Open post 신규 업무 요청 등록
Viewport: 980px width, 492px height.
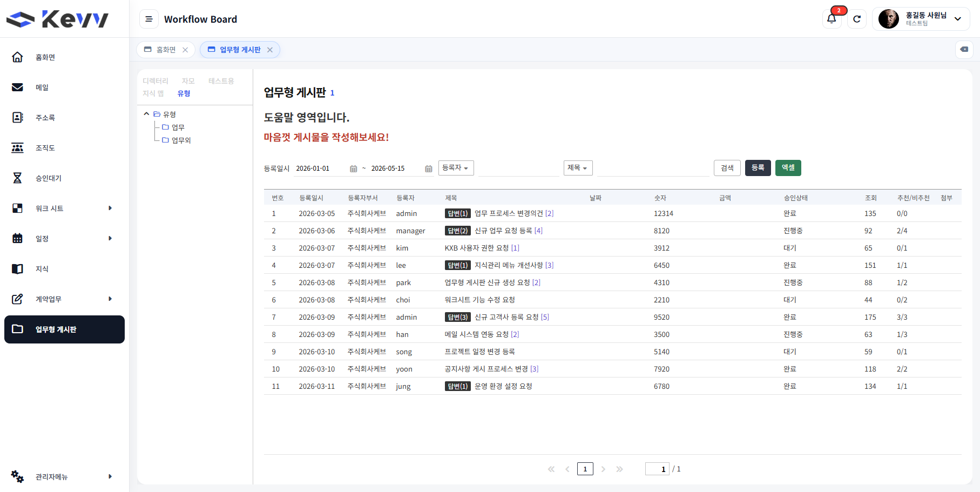coord(503,231)
